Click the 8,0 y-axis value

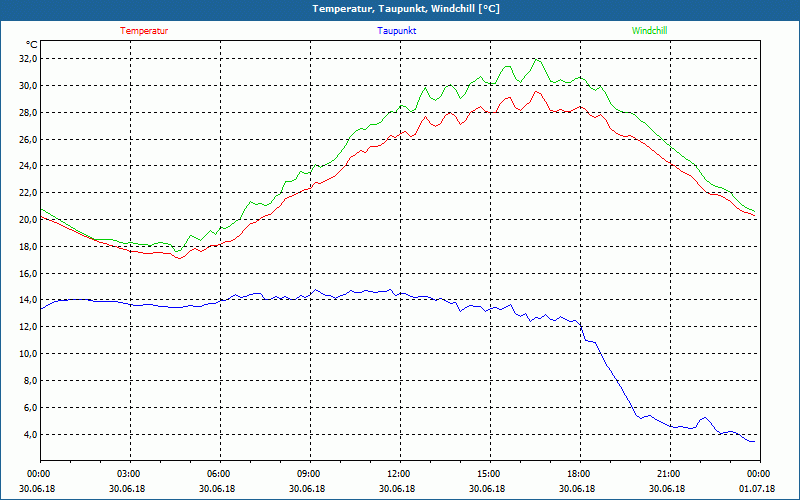(30, 381)
